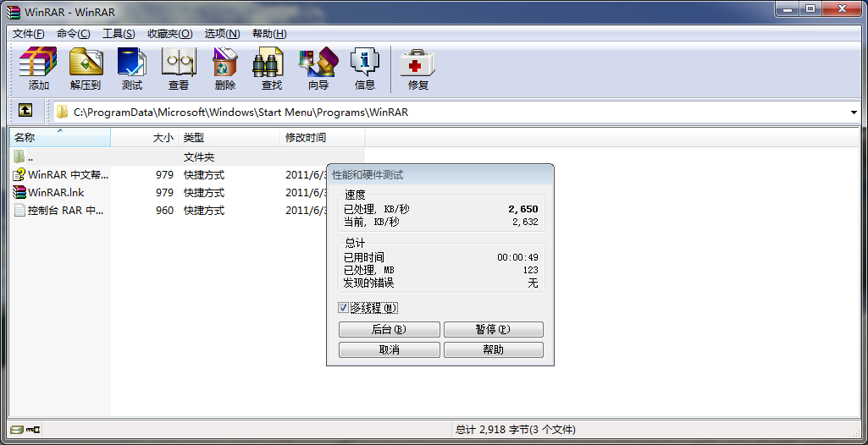The image size is (868, 445).
Task: Click the processed speed value 2,650
Action: click(523, 210)
